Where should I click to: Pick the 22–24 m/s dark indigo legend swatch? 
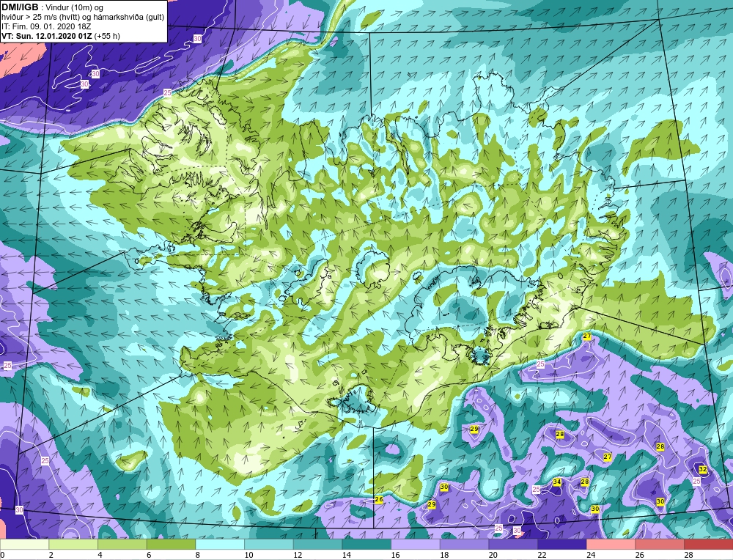pos(562,545)
